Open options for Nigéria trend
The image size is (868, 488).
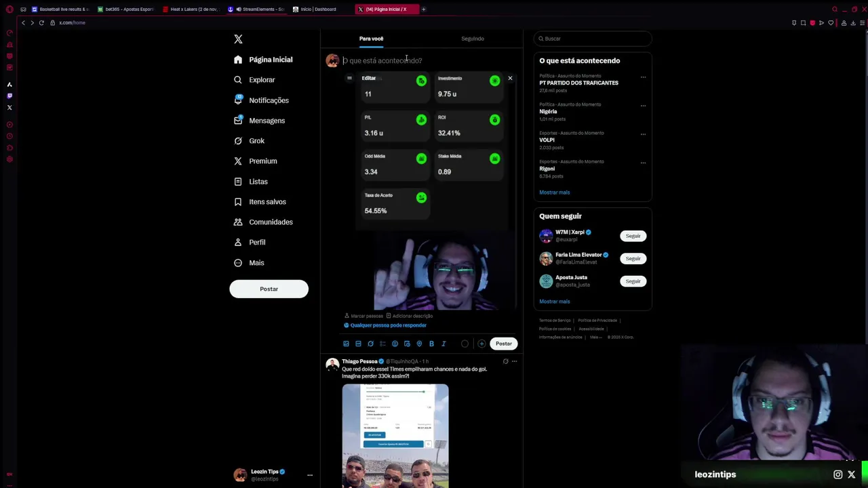(643, 106)
